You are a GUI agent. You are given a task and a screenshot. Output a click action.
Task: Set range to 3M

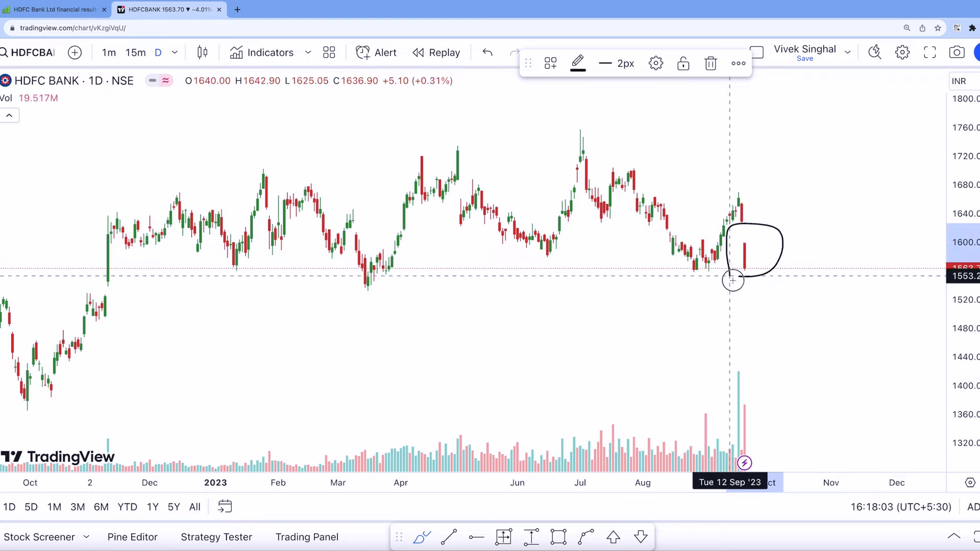point(78,507)
